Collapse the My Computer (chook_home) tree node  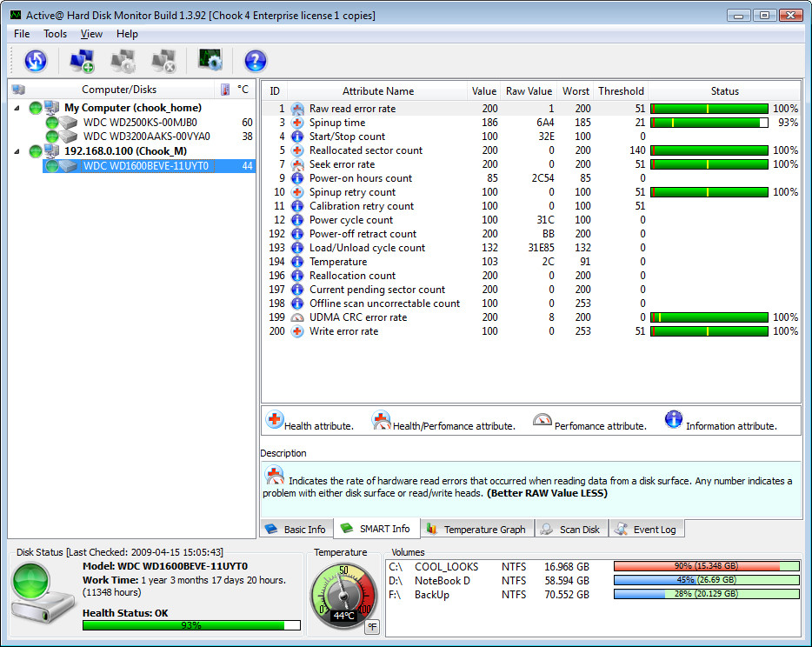(x=17, y=108)
